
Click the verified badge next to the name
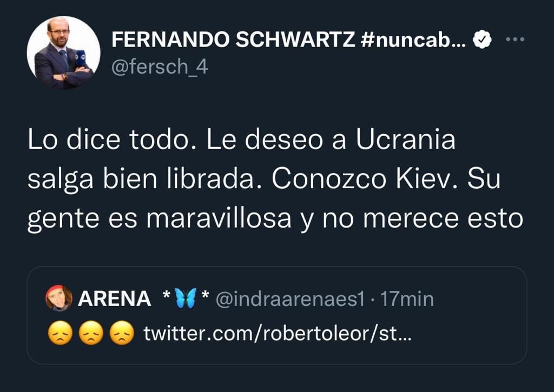tap(482, 39)
